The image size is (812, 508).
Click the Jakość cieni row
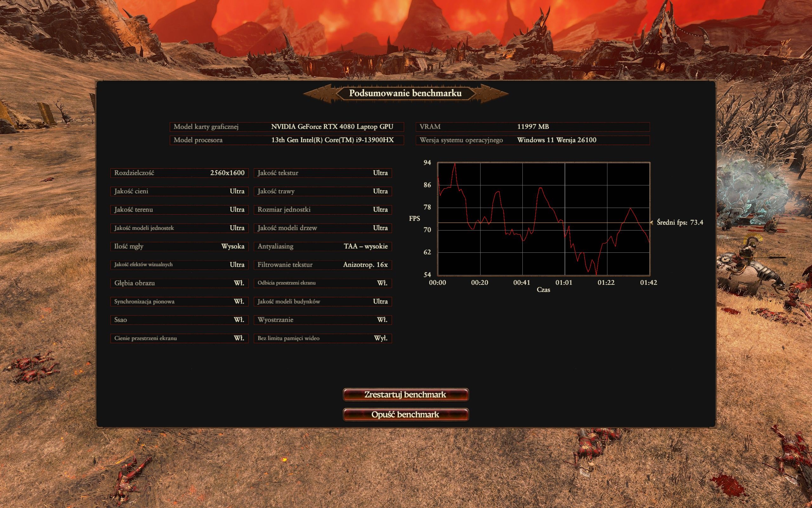tap(180, 191)
